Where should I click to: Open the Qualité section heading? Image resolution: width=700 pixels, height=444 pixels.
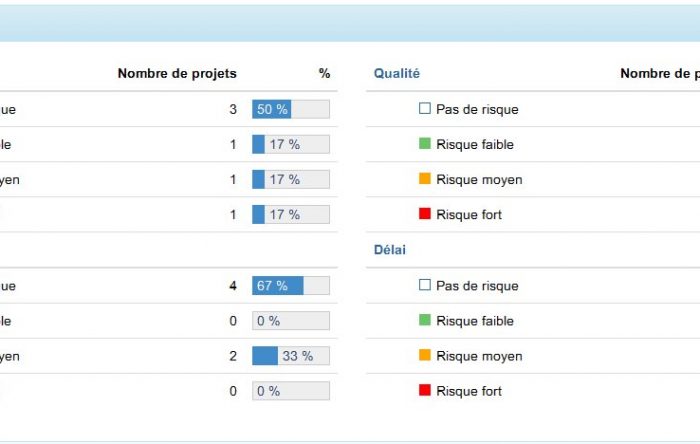(x=396, y=73)
